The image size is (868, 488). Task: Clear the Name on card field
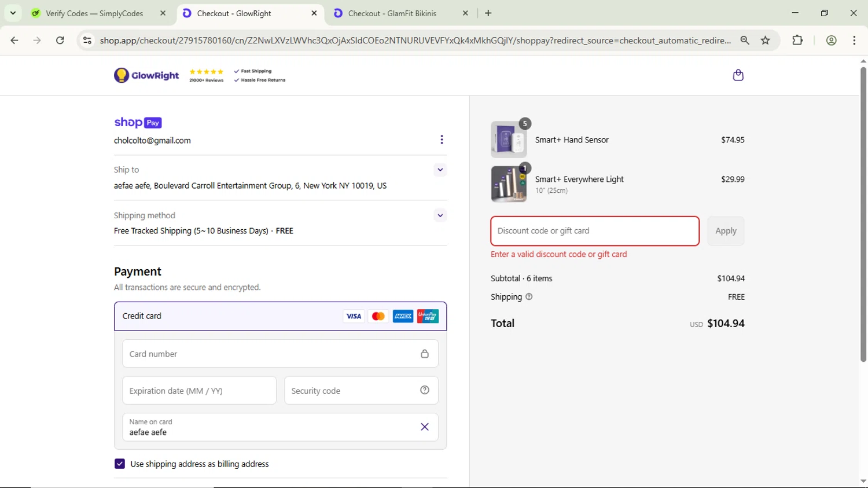tap(425, 427)
